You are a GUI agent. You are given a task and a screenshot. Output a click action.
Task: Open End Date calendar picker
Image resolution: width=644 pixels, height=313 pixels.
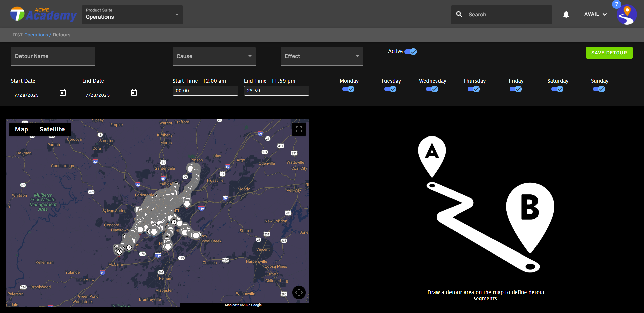pyautogui.click(x=134, y=93)
